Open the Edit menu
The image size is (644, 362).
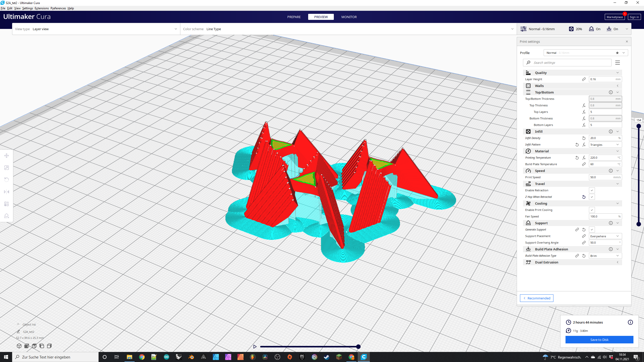[x=10, y=8]
